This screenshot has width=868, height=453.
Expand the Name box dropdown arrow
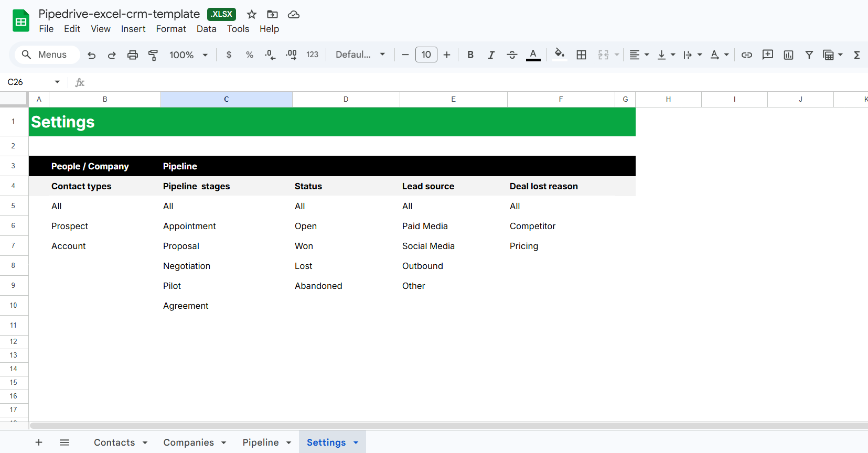(57, 82)
